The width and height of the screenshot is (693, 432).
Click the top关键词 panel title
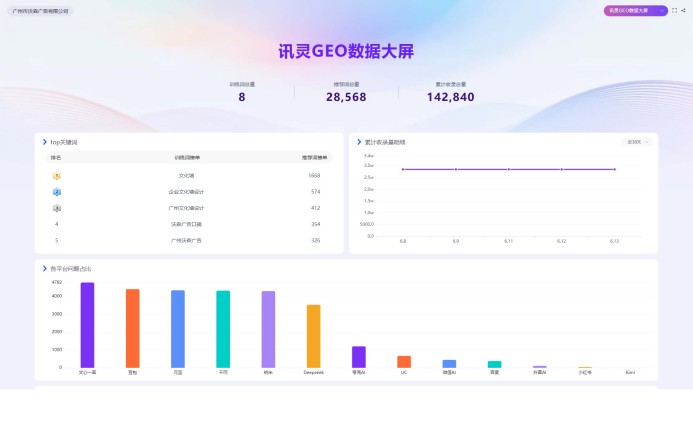coord(64,142)
